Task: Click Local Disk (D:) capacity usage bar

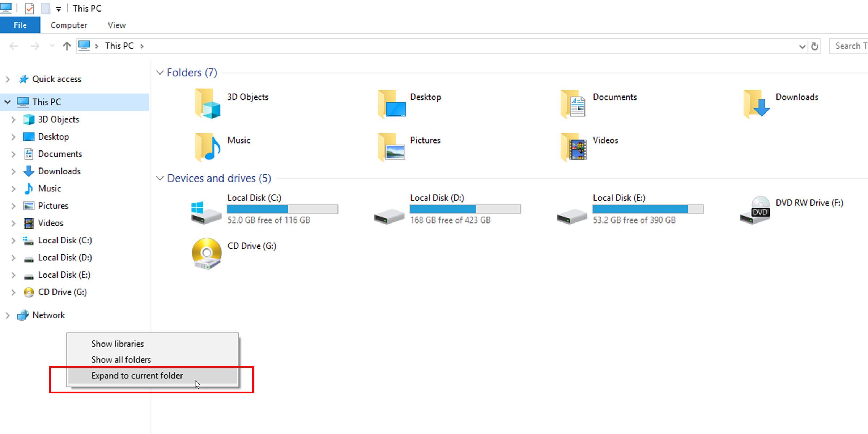Action: [465, 209]
